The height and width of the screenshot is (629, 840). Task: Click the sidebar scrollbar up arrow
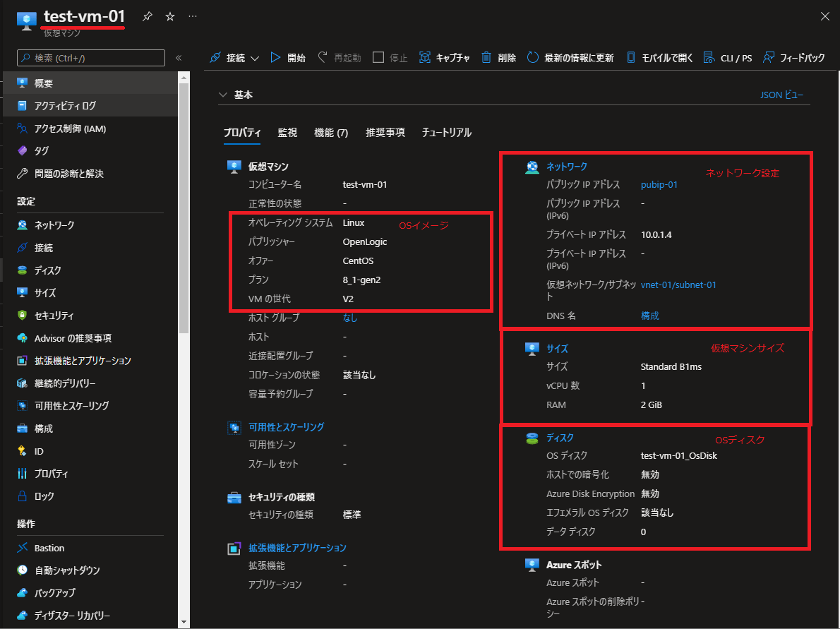184,78
